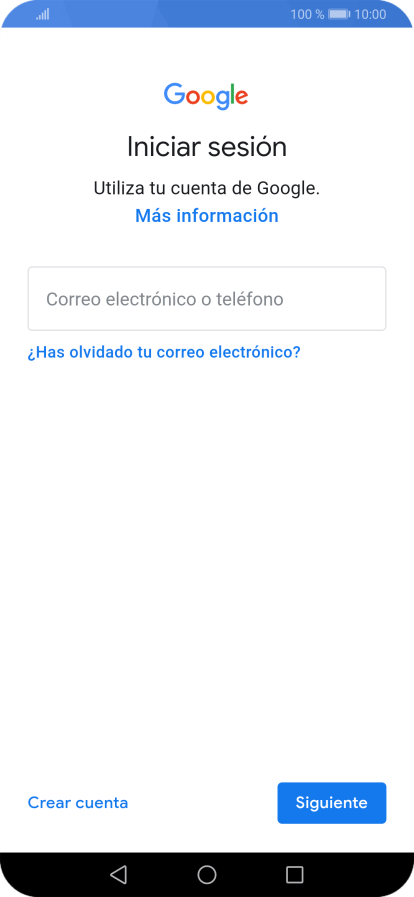Tap the circular Home navigation button

pyautogui.click(x=207, y=874)
